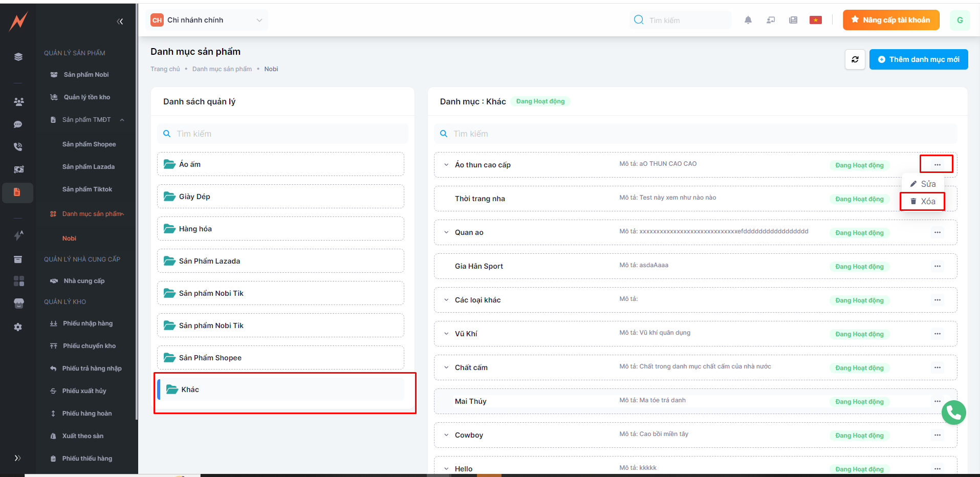
Task: Open the settings gear in the left rail
Action: point(18,327)
